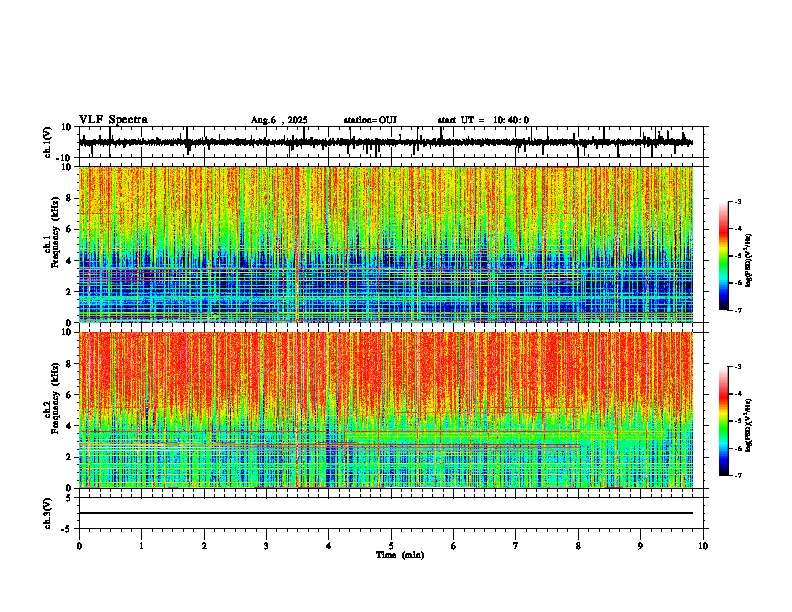This screenshot has width=792, height=612.
Task: Click the time axis tick label '9'
Action: pos(640,546)
